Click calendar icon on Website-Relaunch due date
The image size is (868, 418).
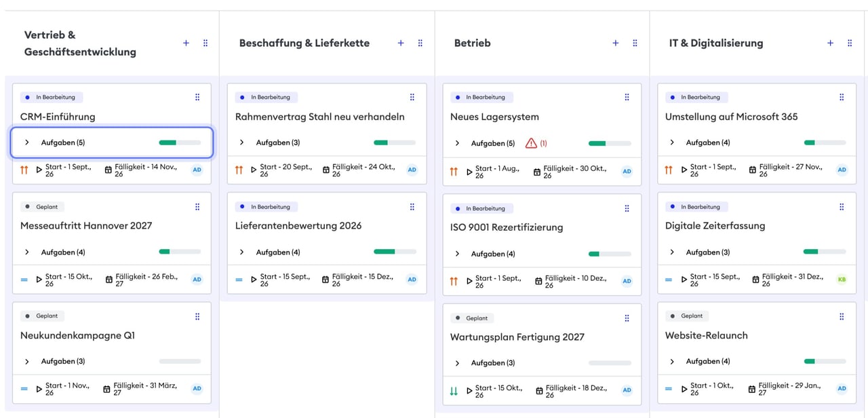point(753,389)
